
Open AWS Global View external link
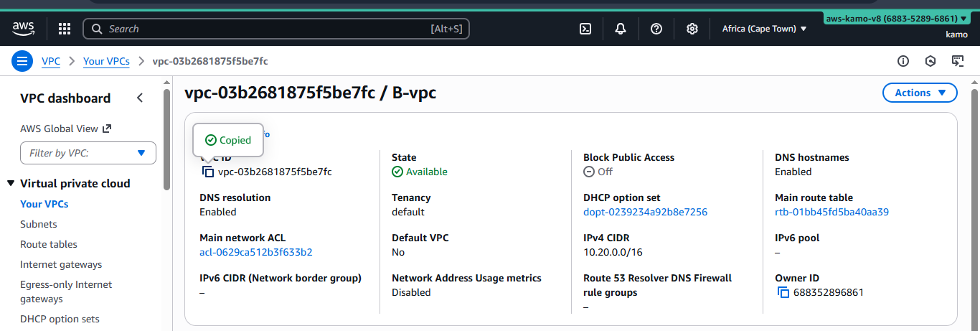click(x=66, y=129)
